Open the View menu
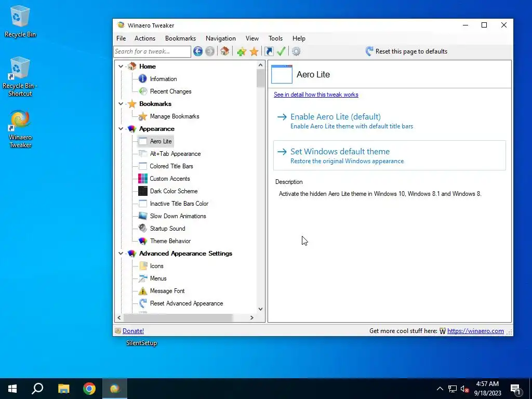The image size is (532, 399). tap(252, 38)
